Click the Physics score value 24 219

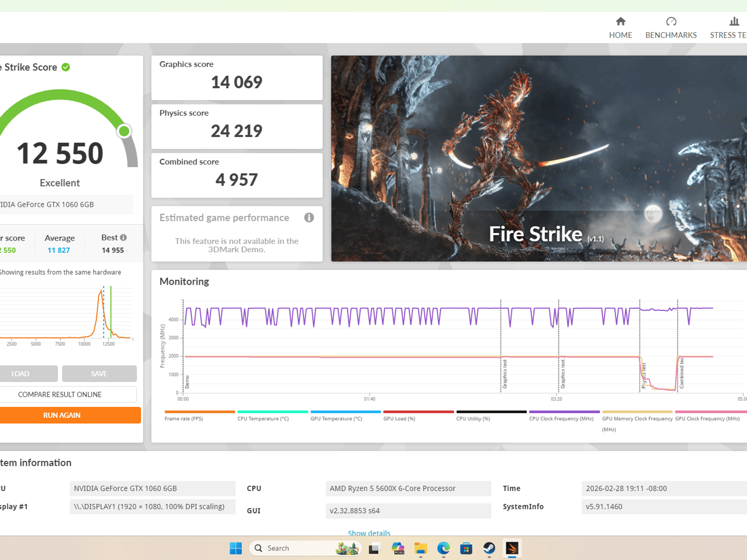pos(236,131)
